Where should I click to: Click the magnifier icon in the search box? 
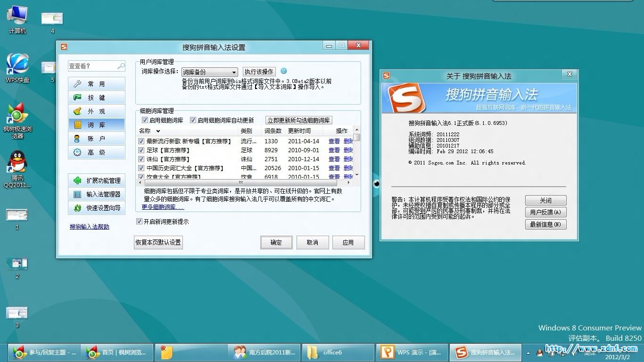coord(121,66)
